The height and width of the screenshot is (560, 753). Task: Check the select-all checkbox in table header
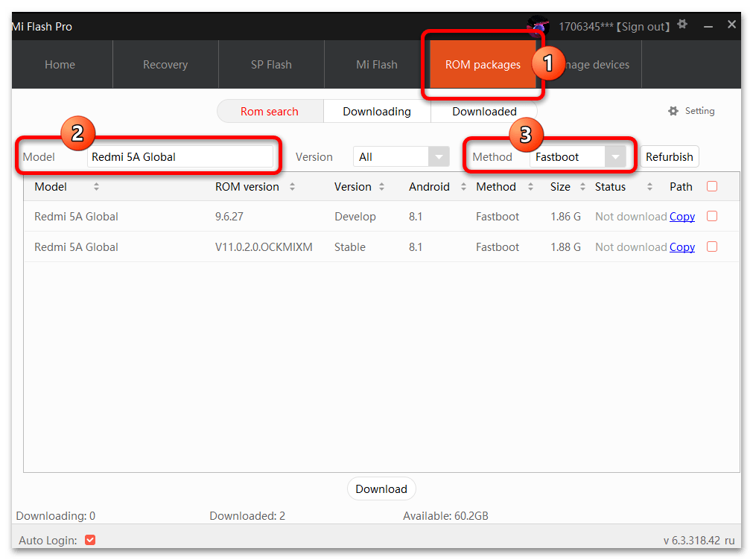711,186
